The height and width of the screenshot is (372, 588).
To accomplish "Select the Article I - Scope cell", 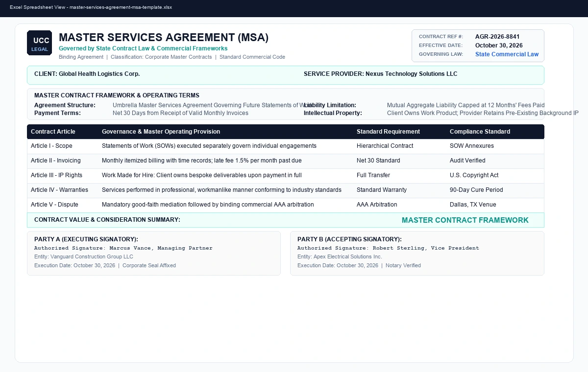I will (51, 146).
